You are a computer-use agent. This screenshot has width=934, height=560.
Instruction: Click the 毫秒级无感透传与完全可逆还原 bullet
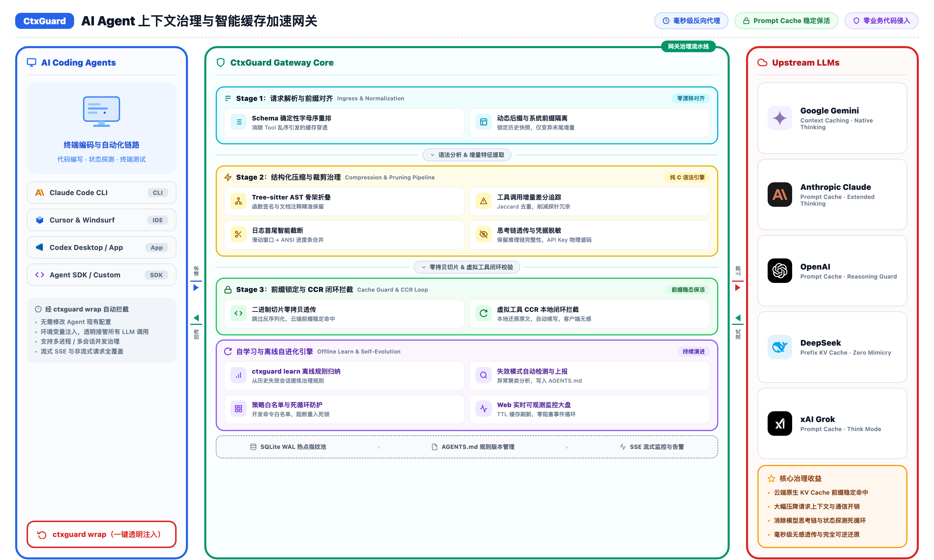click(x=817, y=534)
